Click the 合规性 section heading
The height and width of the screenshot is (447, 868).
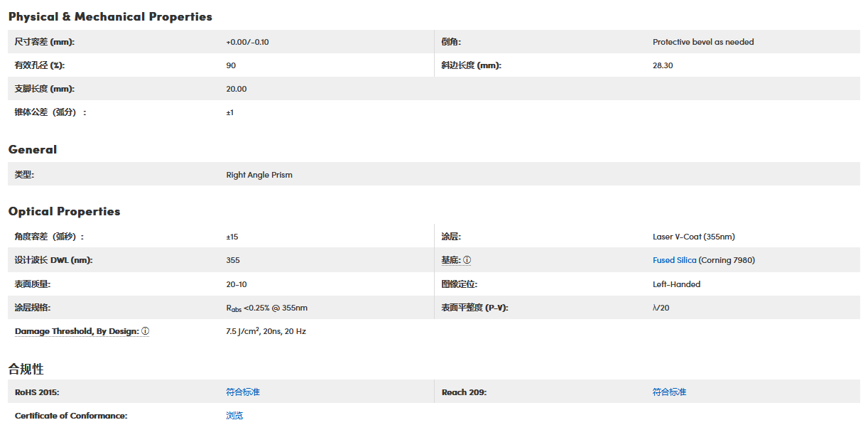click(x=26, y=369)
